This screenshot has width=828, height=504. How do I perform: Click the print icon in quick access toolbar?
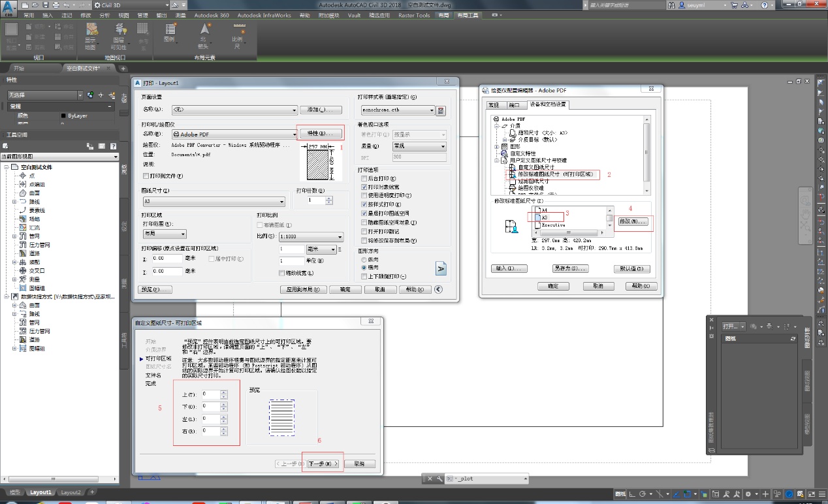pos(57,5)
